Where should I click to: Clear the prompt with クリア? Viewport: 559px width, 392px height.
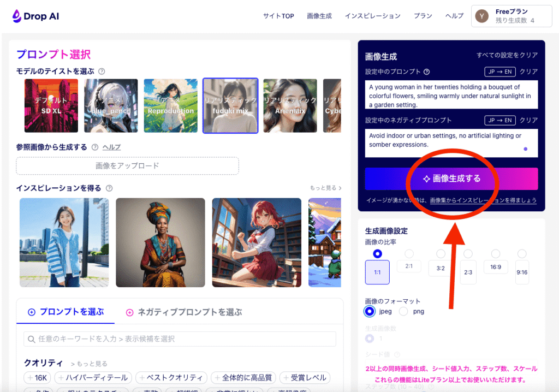[x=528, y=72]
